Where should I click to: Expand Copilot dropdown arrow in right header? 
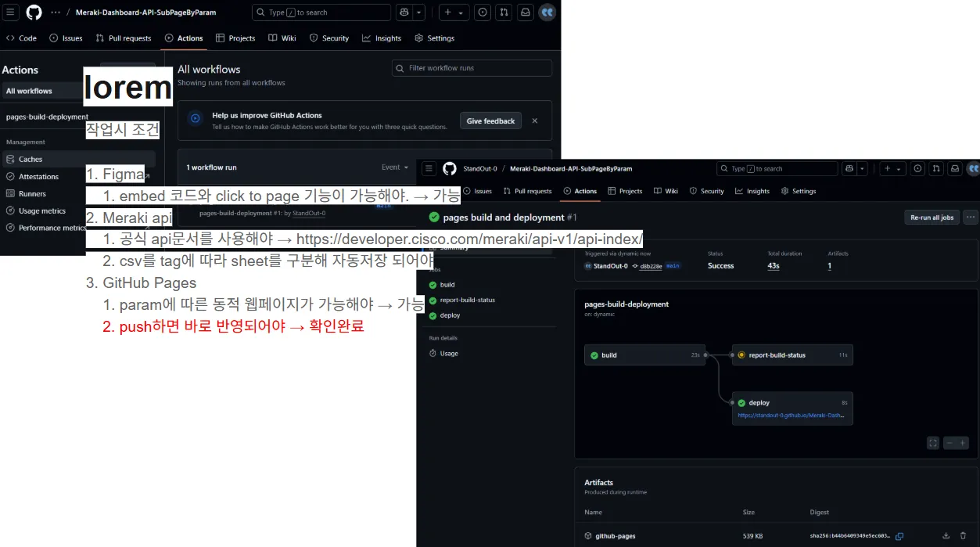[x=863, y=168]
